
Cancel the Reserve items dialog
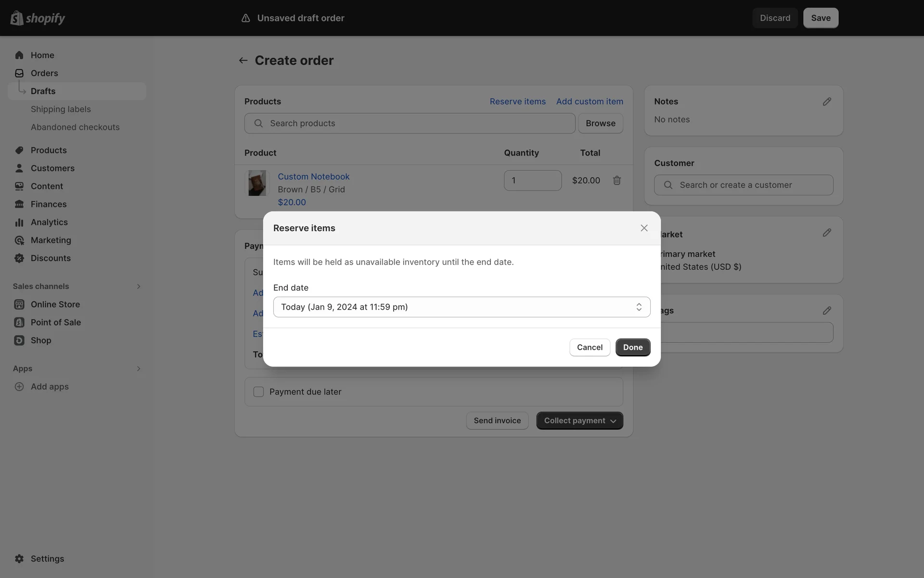[x=589, y=347]
